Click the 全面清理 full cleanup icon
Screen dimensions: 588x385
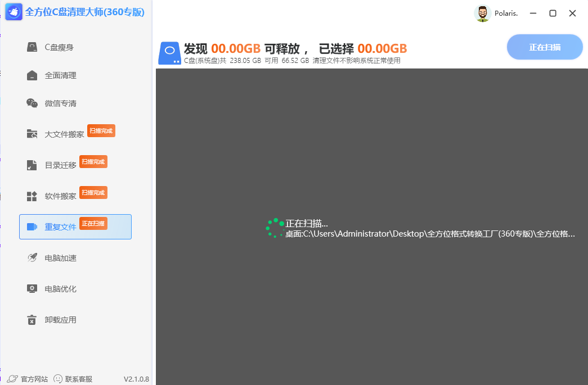(x=32, y=75)
